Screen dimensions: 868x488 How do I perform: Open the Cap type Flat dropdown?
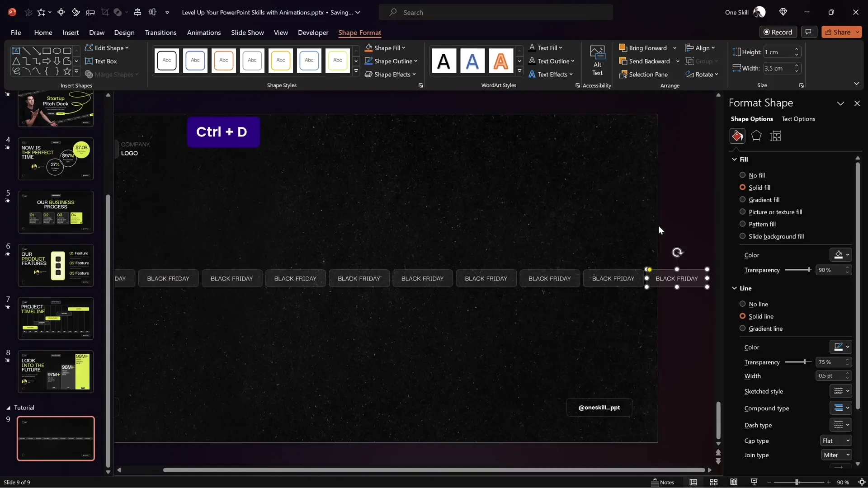point(836,441)
